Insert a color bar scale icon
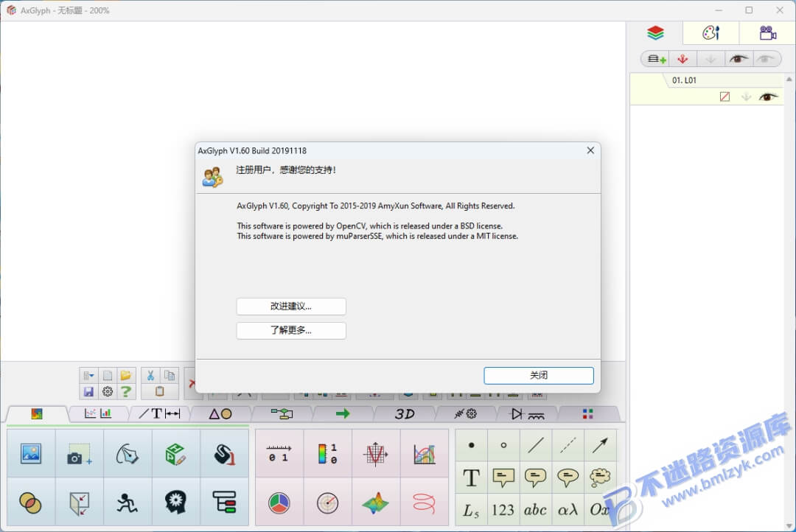796x532 pixels. coord(327,453)
